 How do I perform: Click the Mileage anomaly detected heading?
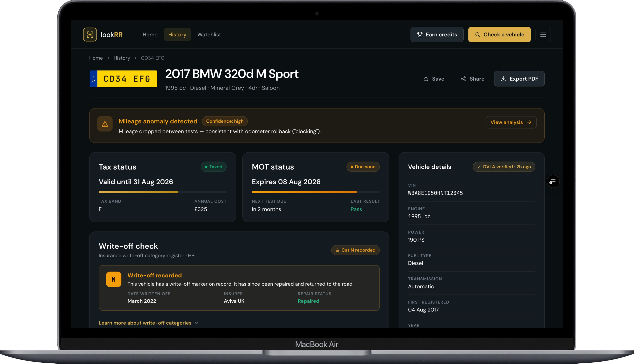coord(158,121)
